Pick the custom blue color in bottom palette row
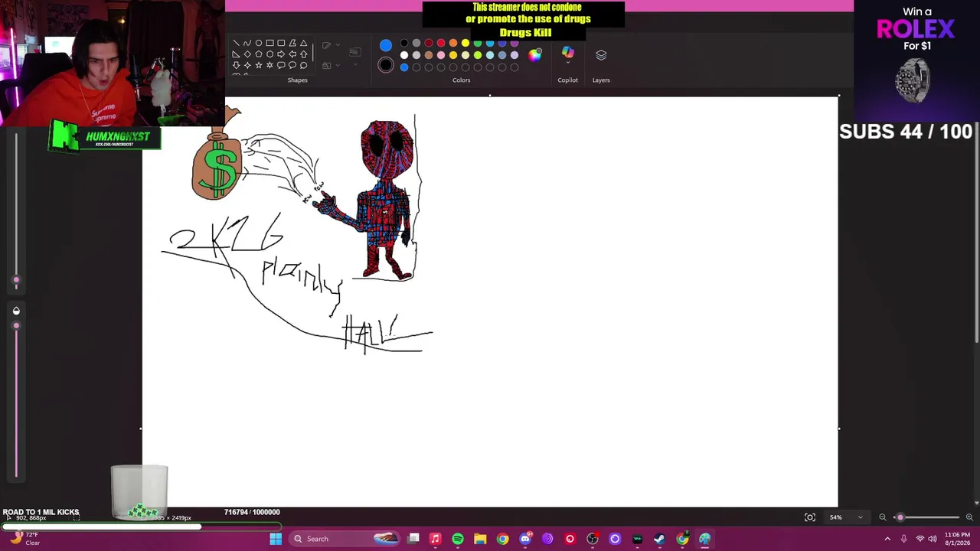Image resolution: width=980 pixels, height=551 pixels. (x=404, y=67)
